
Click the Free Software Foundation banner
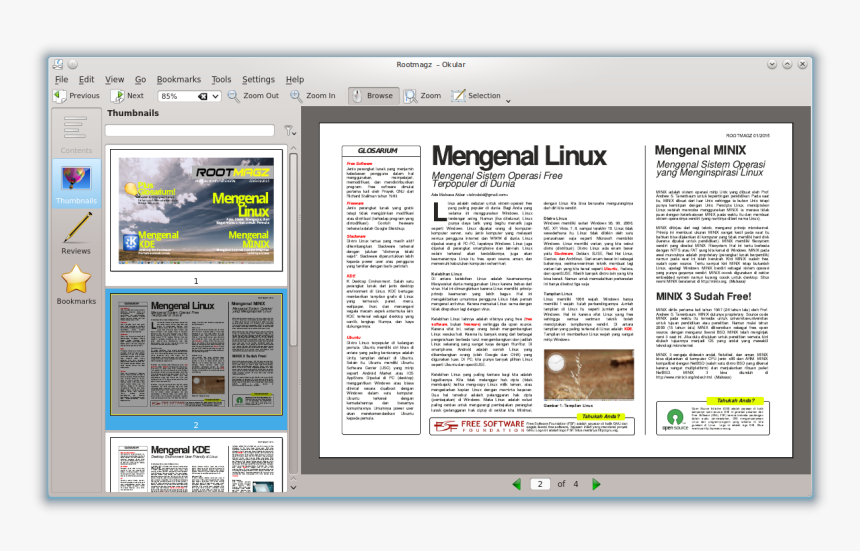[x=531, y=426]
